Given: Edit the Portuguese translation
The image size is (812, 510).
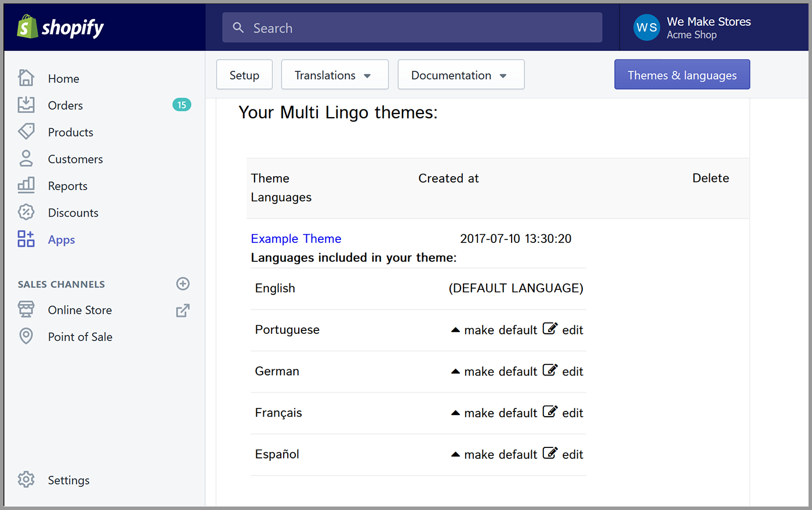Looking at the screenshot, I should tap(572, 330).
